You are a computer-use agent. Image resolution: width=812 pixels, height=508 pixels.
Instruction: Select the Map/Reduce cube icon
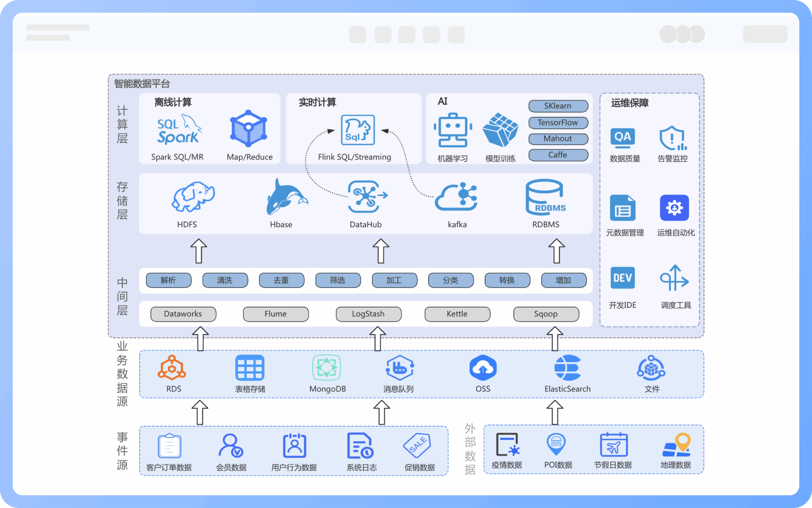point(249,129)
